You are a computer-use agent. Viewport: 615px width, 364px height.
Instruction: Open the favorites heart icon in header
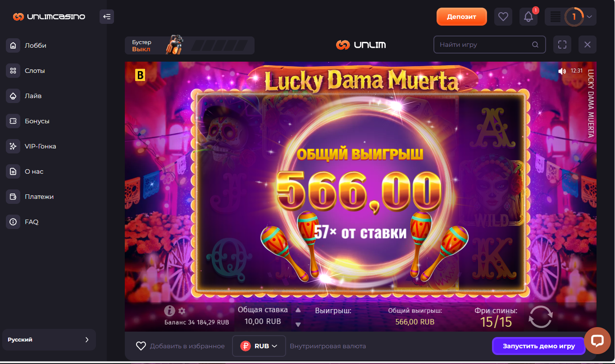503,17
